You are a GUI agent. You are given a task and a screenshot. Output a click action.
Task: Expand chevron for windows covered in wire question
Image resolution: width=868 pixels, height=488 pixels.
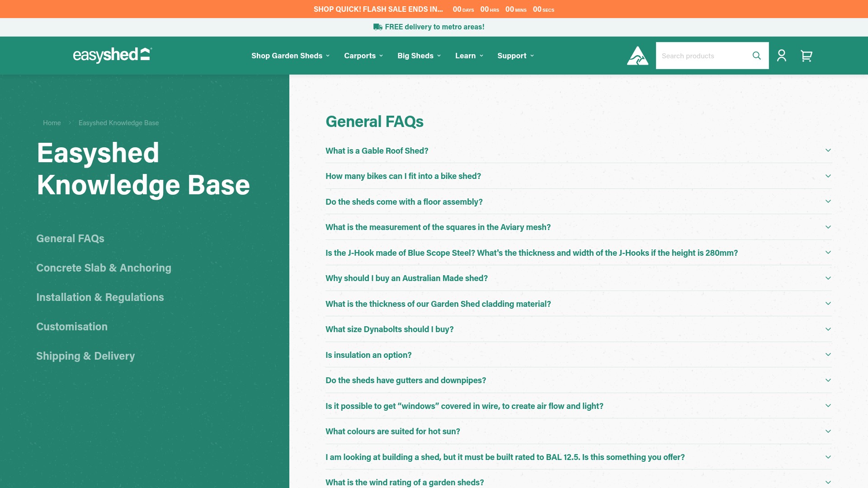click(x=828, y=406)
